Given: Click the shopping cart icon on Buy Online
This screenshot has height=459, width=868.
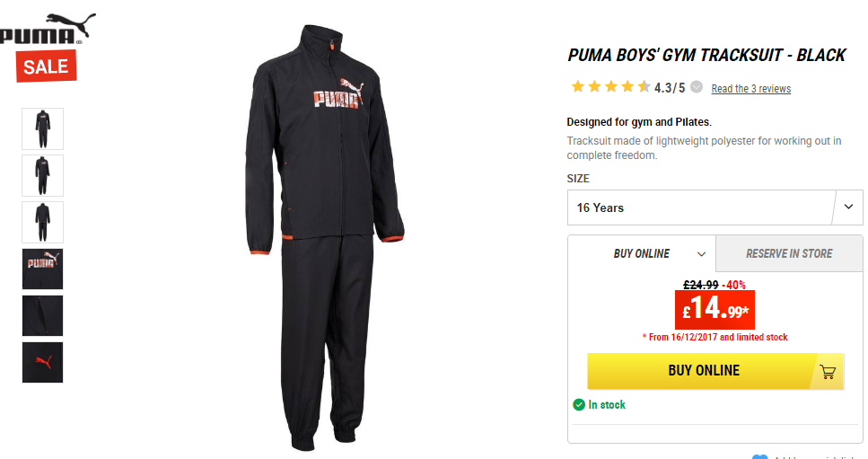Looking at the screenshot, I should click(828, 372).
